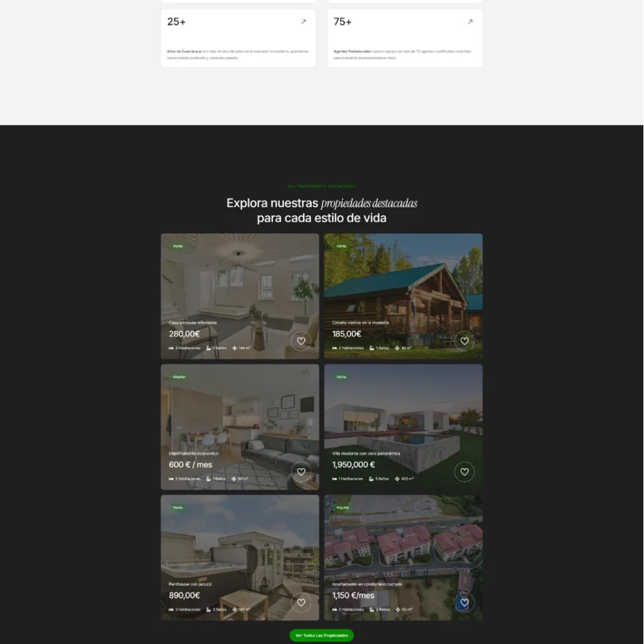Click the Alquiler badge on Departamento económico card
Image resolution: width=644 pixels, height=644 pixels.
[x=179, y=377]
